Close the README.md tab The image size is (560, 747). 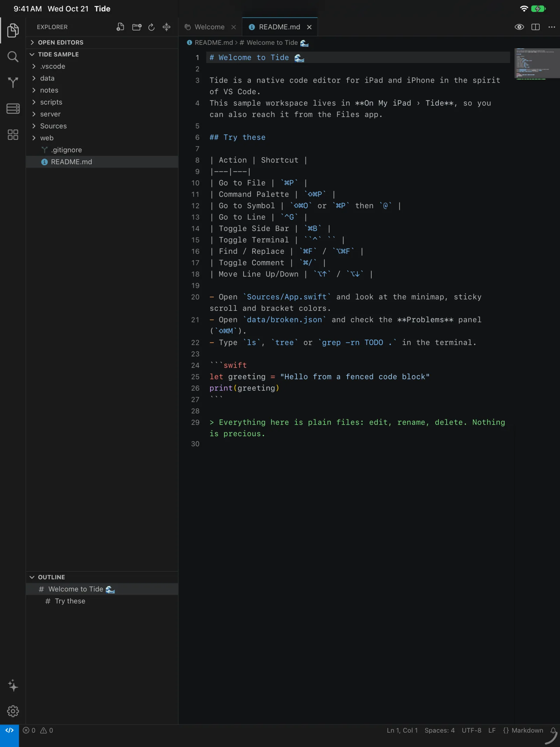point(309,27)
